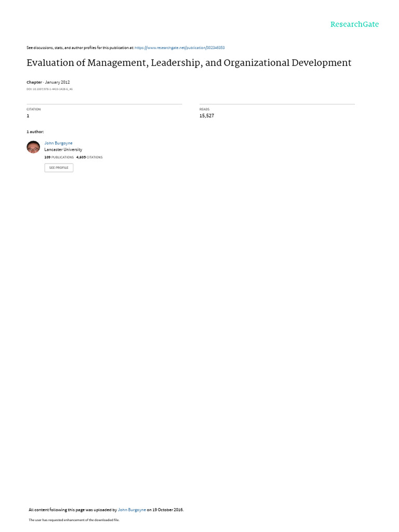Click the READS label
Image resolution: width=399 pixels, height=532 pixels.
pyautogui.click(x=204, y=109)
